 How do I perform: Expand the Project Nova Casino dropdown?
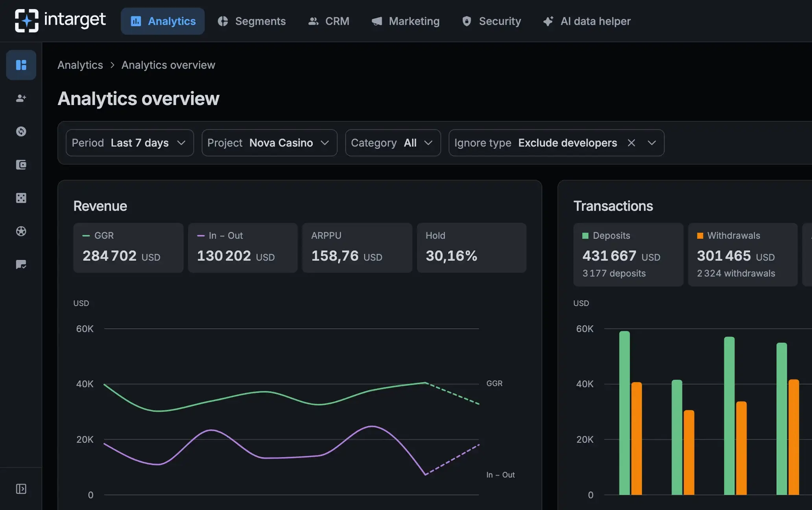click(x=269, y=143)
